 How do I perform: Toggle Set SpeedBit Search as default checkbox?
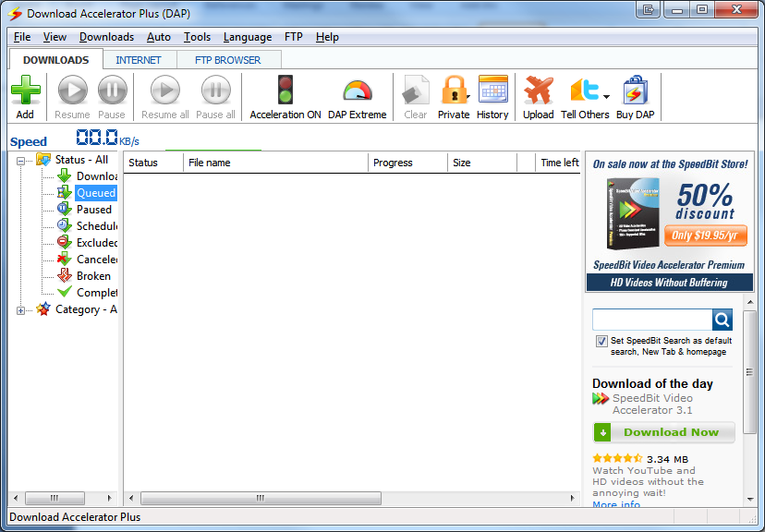pyautogui.click(x=601, y=340)
